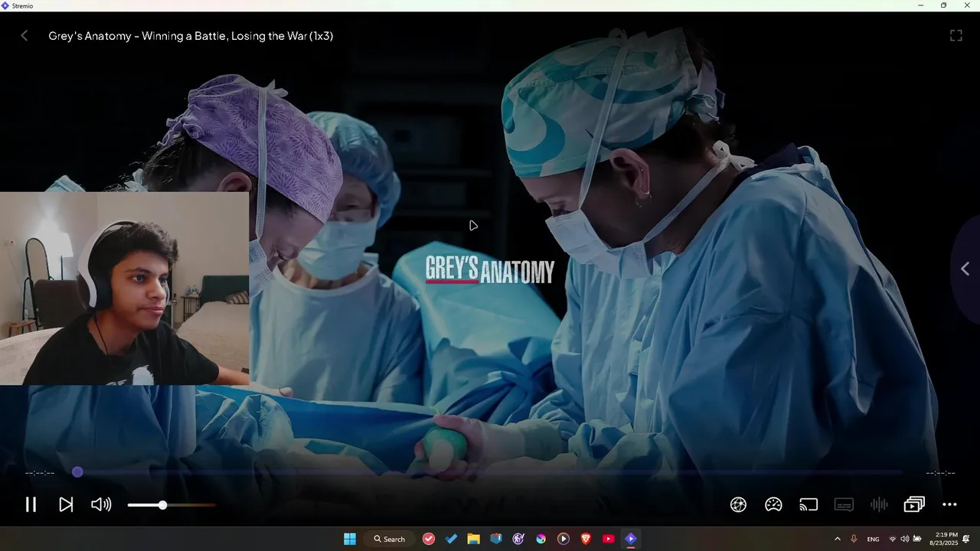Image resolution: width=980 pixels, height=551 pixels.
Task: Open the blue shield-shaped taskbar app
Action: point(496,539)
